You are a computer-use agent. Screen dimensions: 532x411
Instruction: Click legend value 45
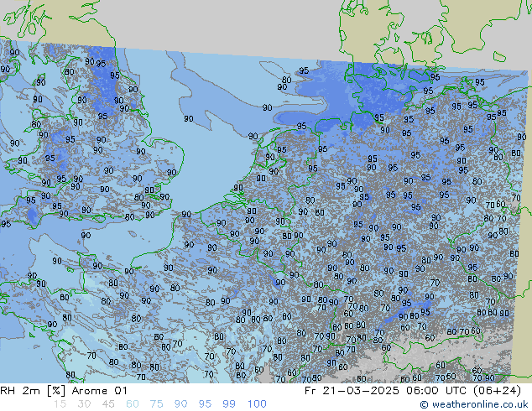point(108,404)
